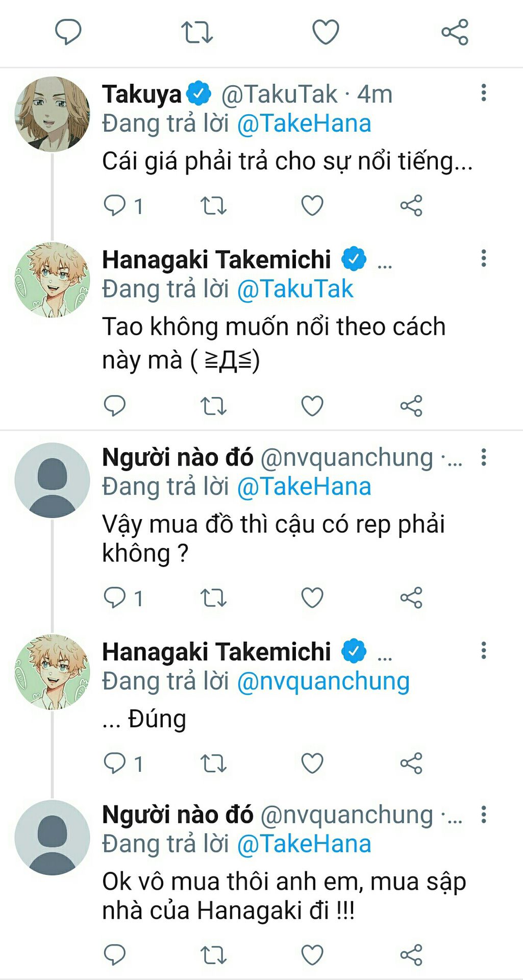Reply to Takuya's tweet about fame
Screen dimensions: 523x980
tap(115, 206)
